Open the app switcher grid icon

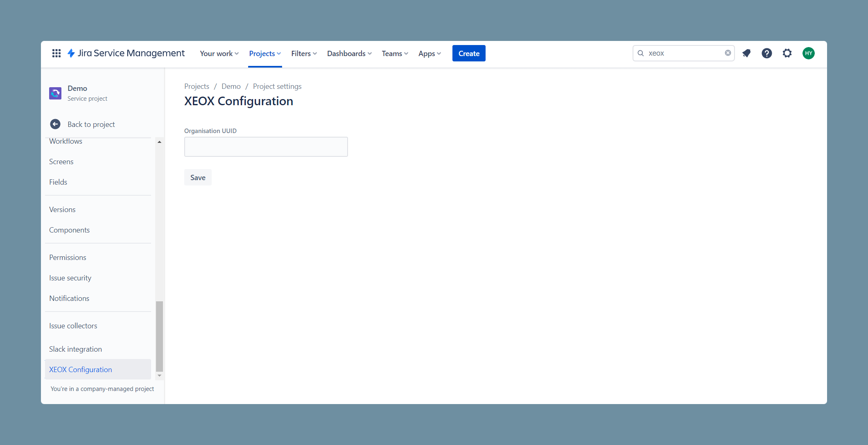click(57, 53)
